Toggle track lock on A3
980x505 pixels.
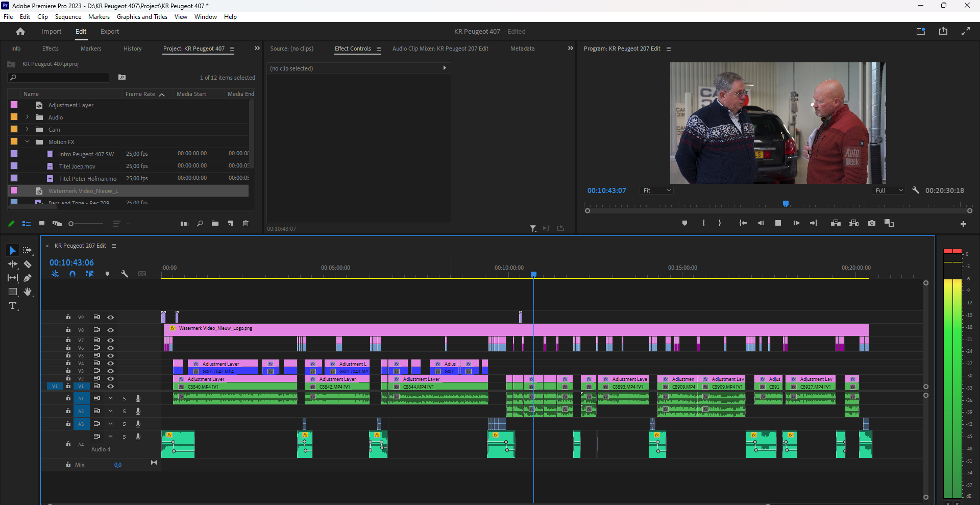[x=68, y=423]
